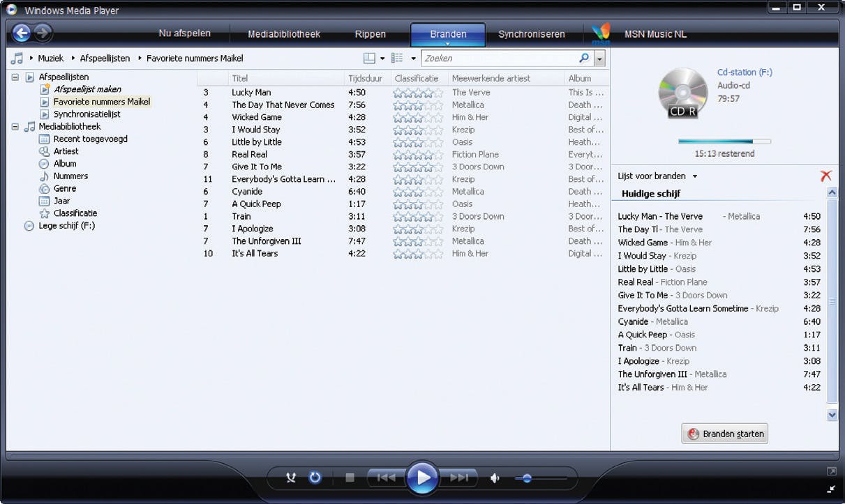Select the Branden tab

pyautogui.click(x=448, y=34)
